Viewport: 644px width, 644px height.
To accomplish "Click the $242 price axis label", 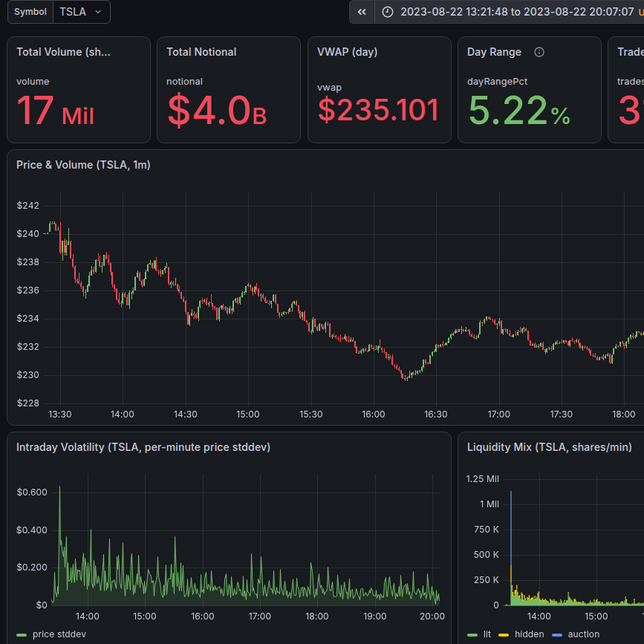I will [x=28, y=206].
